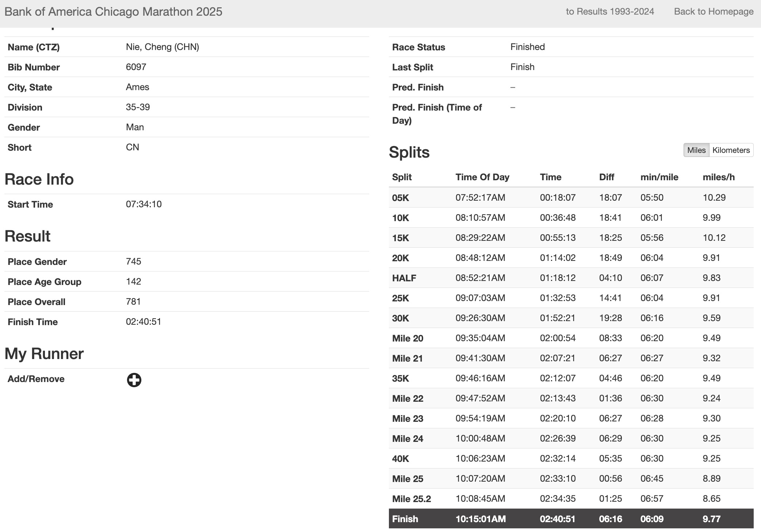Click the min/mile column header

[x=659, y=177]
